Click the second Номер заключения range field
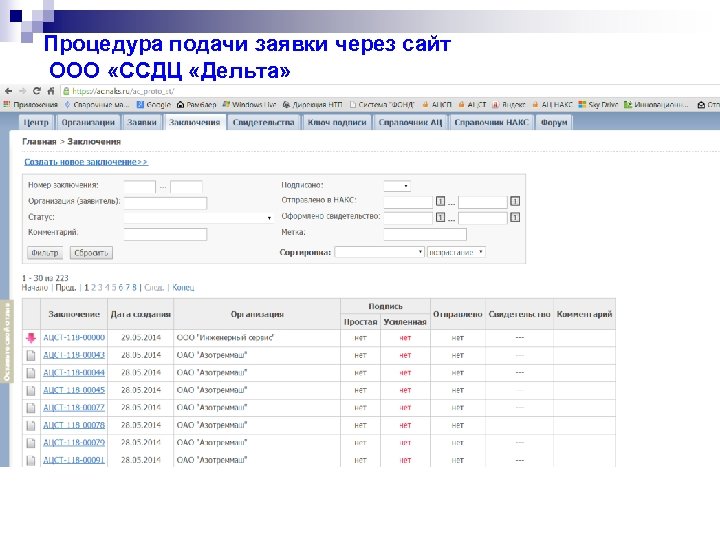Image resolution: width=720 pixels, height=540 pixels. point(186,187)
